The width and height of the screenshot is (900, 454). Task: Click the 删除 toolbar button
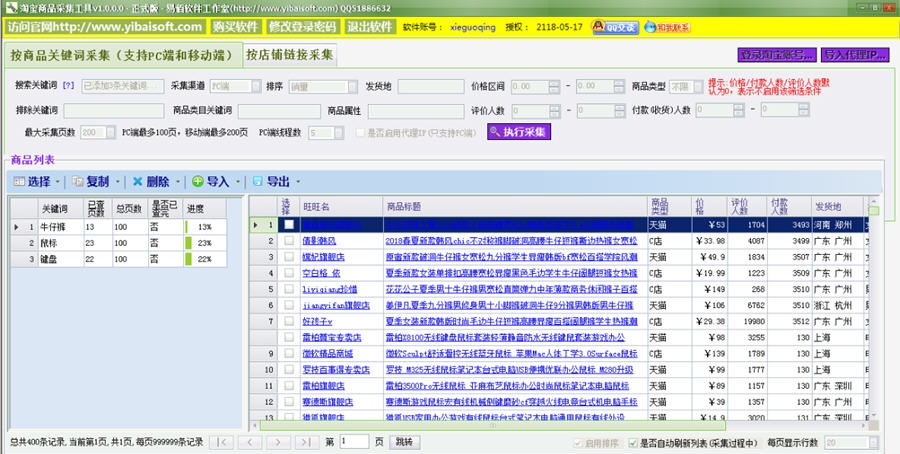click(x=151, y=182)
